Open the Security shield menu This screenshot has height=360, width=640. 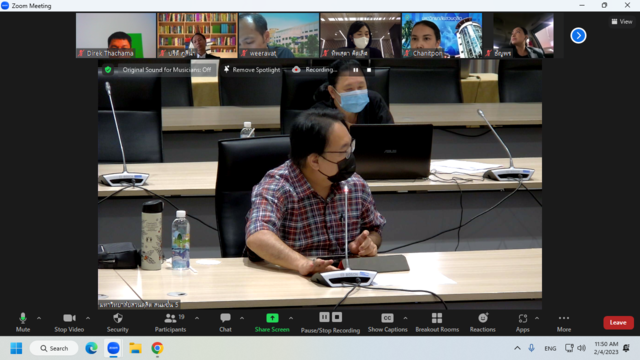point(118,322)
